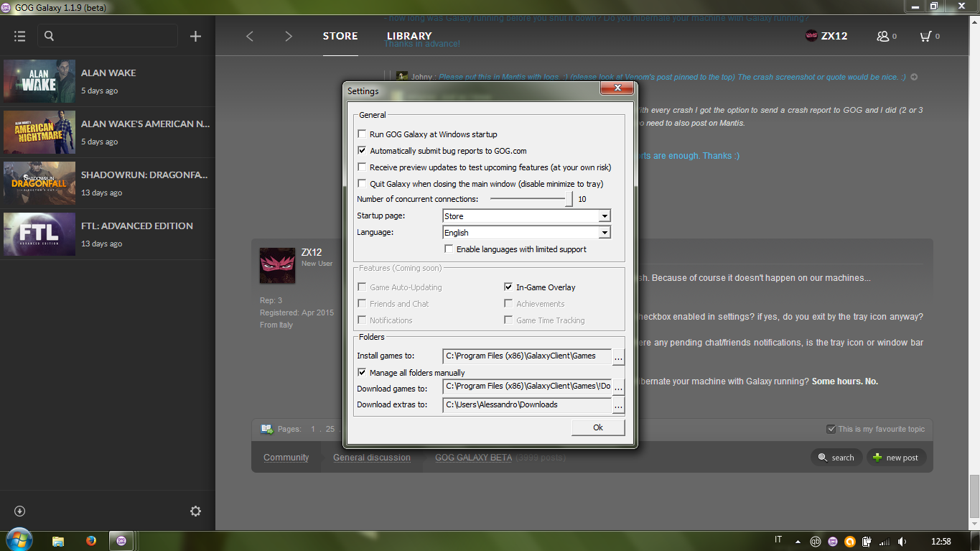Click the ZX12 forum username
Viewport: 980px width, 551px height.
(312, 252)
